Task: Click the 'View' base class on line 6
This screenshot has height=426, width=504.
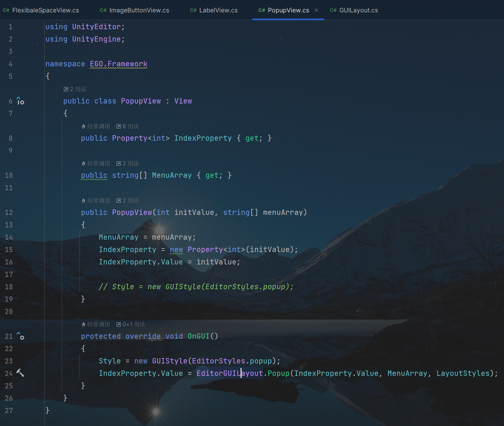Action: pyautogui.click(x=183, y=101)
